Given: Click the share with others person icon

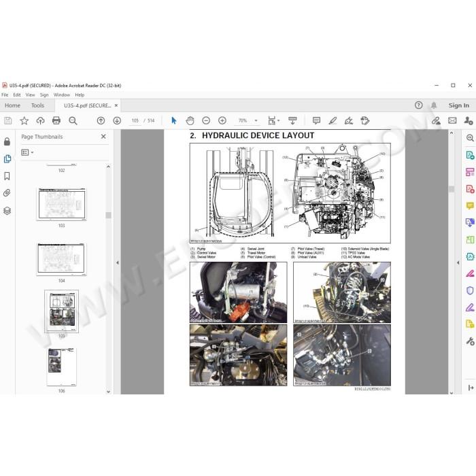Looking at the screenshot, I should [469, 121].
